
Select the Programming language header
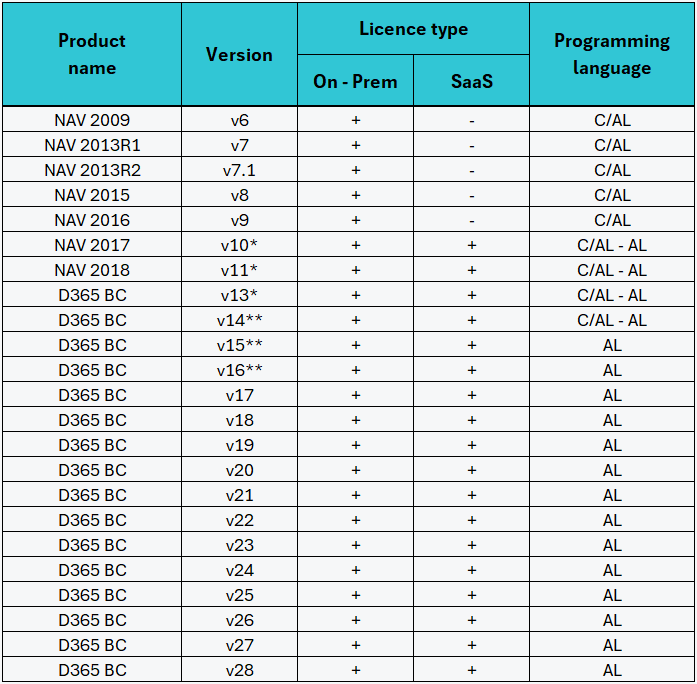click(612, 54)
